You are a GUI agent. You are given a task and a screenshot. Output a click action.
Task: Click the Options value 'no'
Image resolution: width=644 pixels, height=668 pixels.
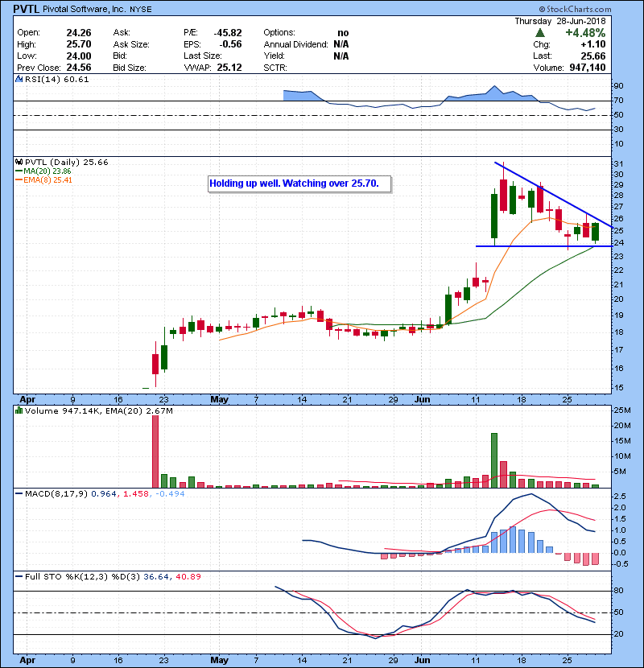pos(343,33)
